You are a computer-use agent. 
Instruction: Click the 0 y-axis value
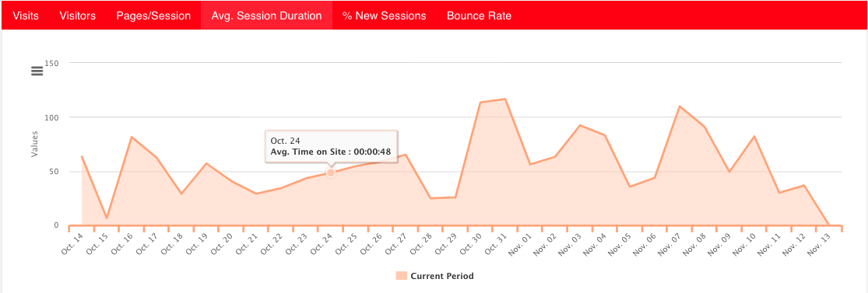[57, 225]
